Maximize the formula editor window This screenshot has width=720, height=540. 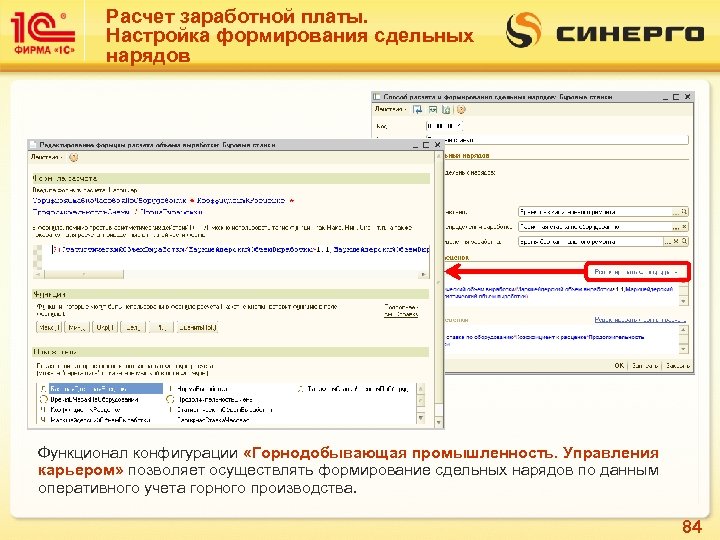pyautogui.click(x=426, y=145)
